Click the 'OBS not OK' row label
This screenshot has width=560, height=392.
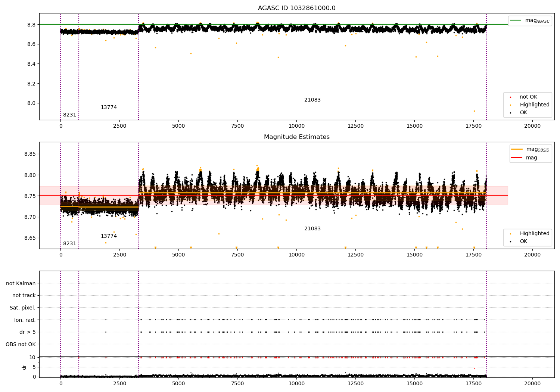[21, 345]
